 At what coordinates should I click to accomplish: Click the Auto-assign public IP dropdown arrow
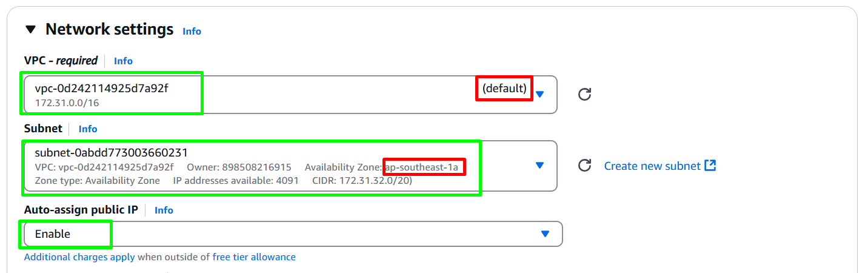click(x=545, y=234)
